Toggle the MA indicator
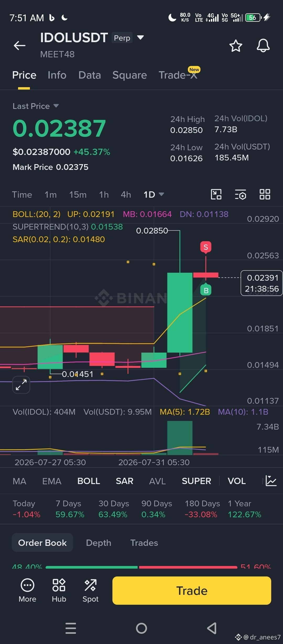 [x=19, y=481]
